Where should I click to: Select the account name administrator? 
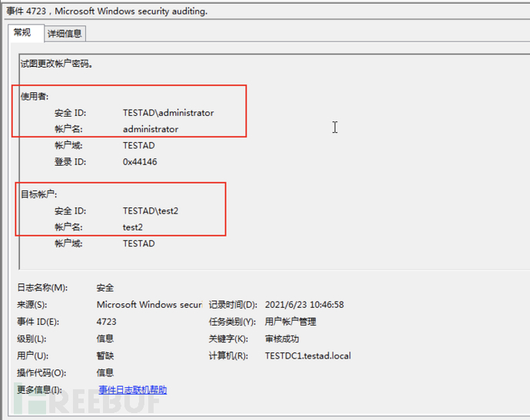click(x=151, y=129)
